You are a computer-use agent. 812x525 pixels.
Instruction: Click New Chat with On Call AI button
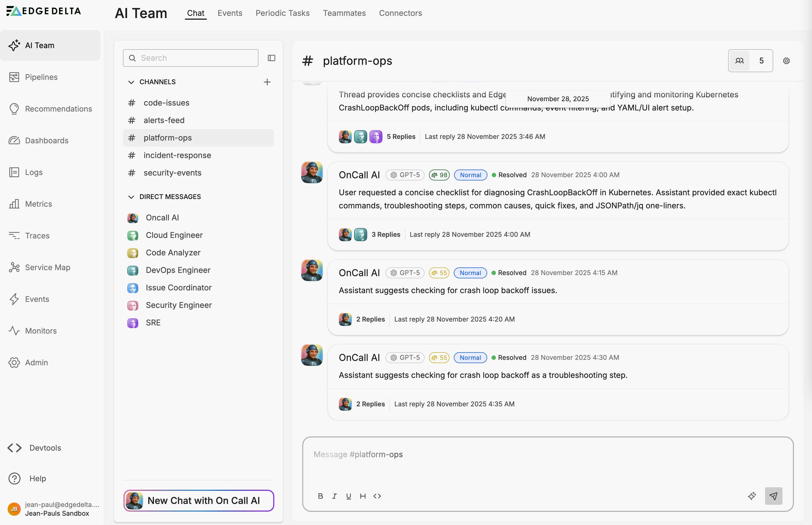coord(199,500)
